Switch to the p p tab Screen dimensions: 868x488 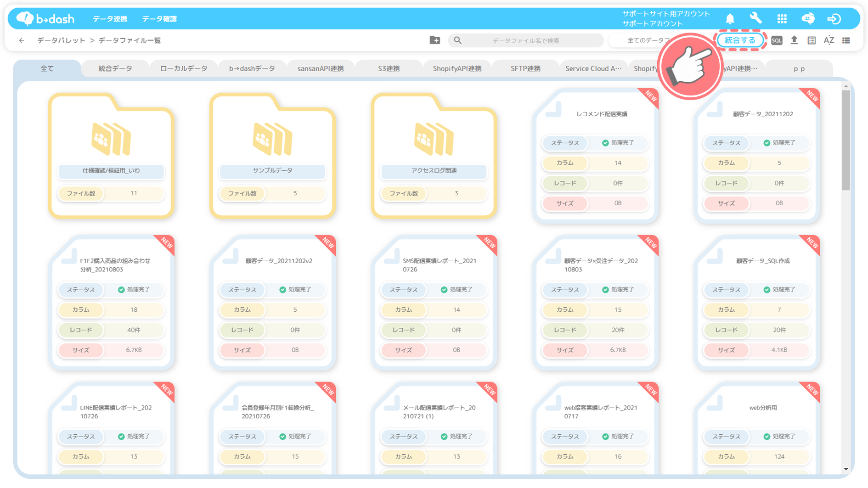pos(799,68)
